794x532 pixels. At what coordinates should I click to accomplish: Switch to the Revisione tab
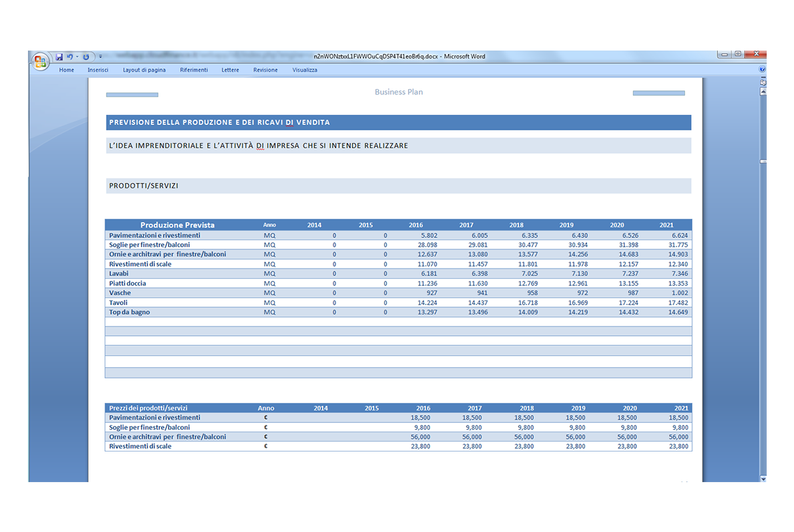[x=266, y=70]
